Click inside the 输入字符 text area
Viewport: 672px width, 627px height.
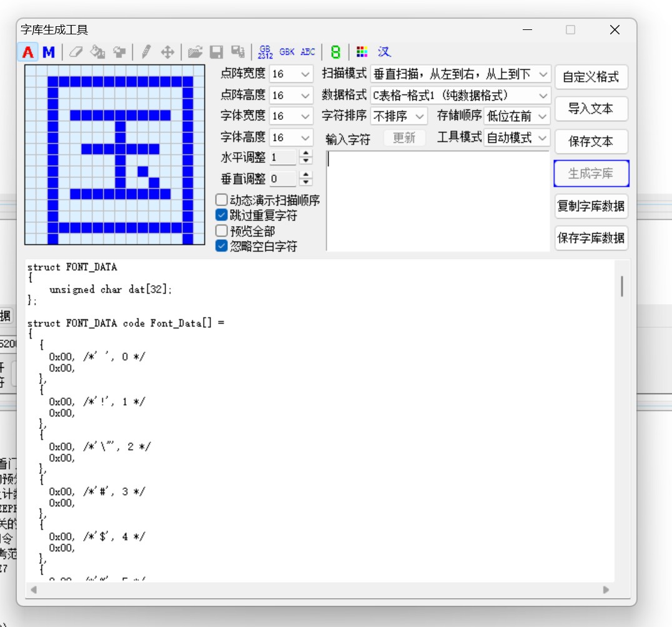pyautogui.click(x=437, y=200)
